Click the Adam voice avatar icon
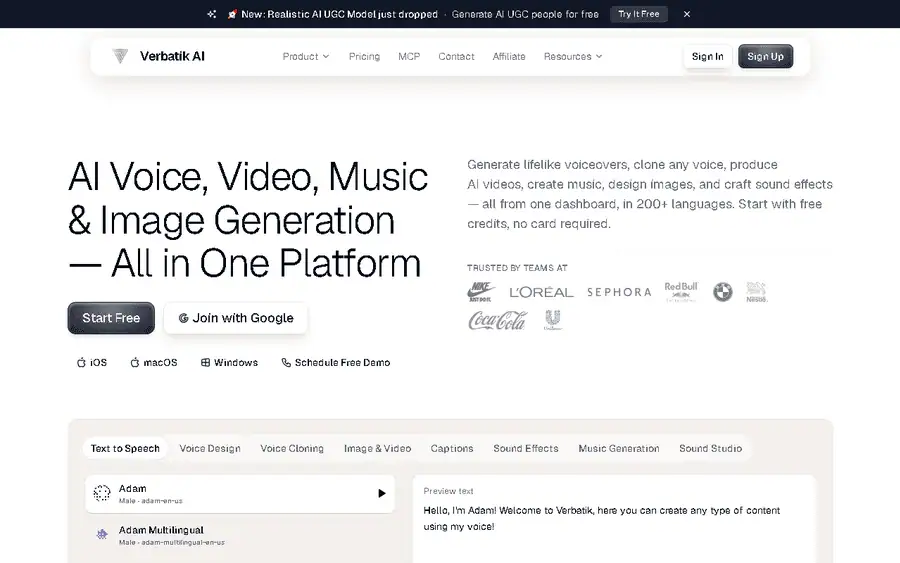 [102, 493]
